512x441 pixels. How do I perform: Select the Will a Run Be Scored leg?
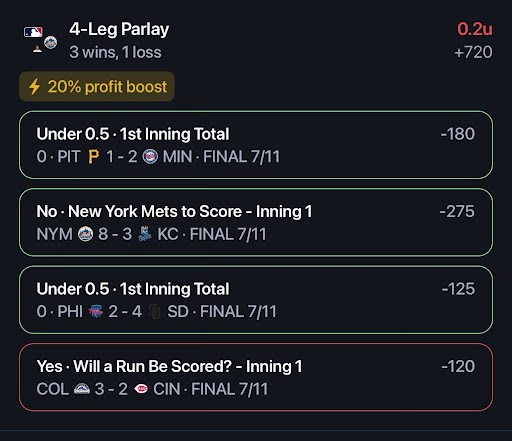(x=256, y=377)
